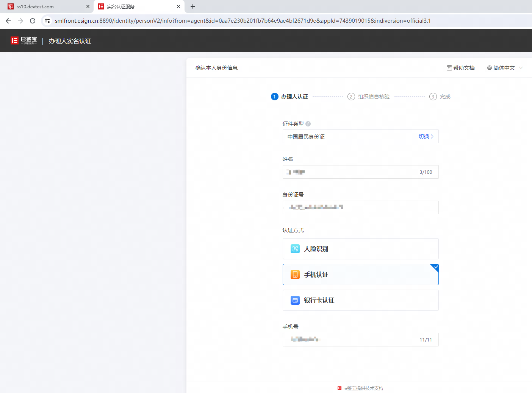The image size is (532, 393).
Task: Click the blue checkmark corner on 手机认证
Action: pyautogui.click(x=435, y=267)
